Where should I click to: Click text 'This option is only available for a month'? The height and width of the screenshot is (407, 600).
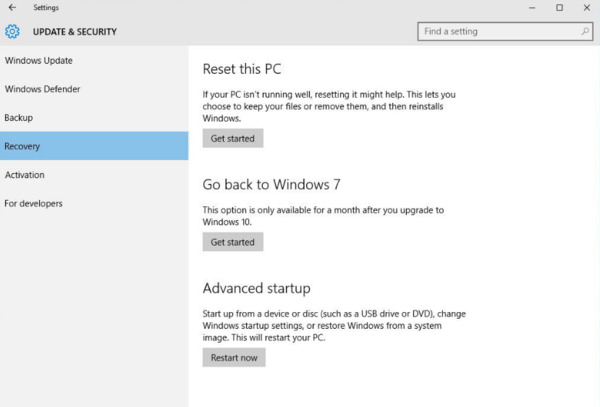pos(281,210)
